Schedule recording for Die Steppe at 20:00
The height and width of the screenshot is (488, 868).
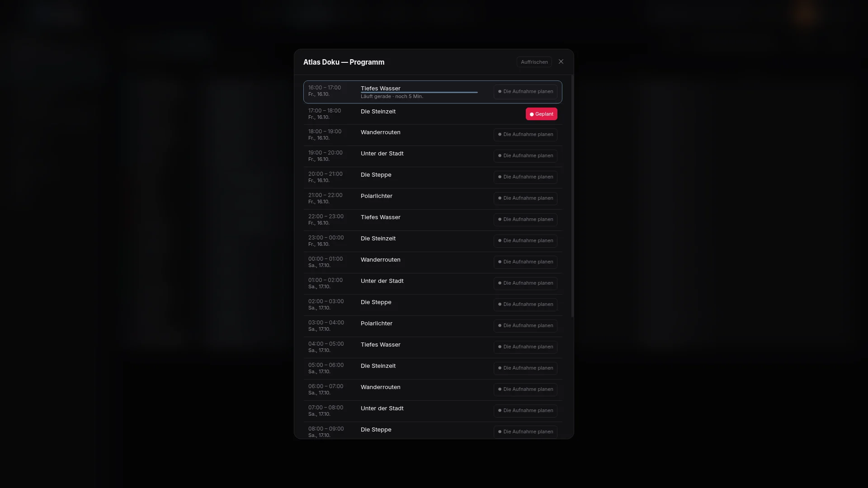pyautogui.click(x=525, y=177)
